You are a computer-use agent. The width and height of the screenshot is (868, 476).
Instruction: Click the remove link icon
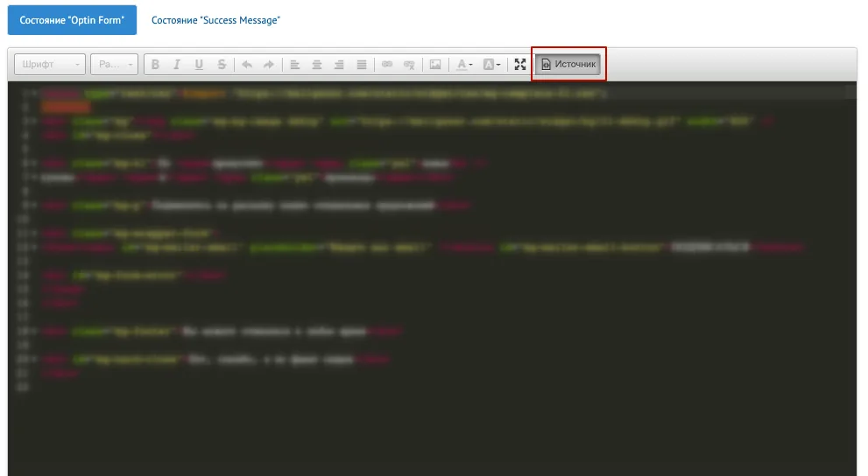pyautogui.click(x=409, y=65)
